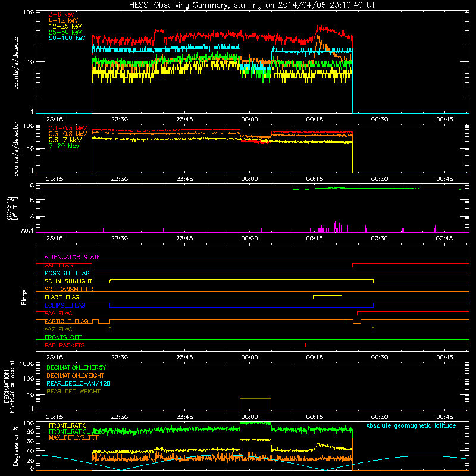Click the 7-20 MeV legend label

click(64, 146)
